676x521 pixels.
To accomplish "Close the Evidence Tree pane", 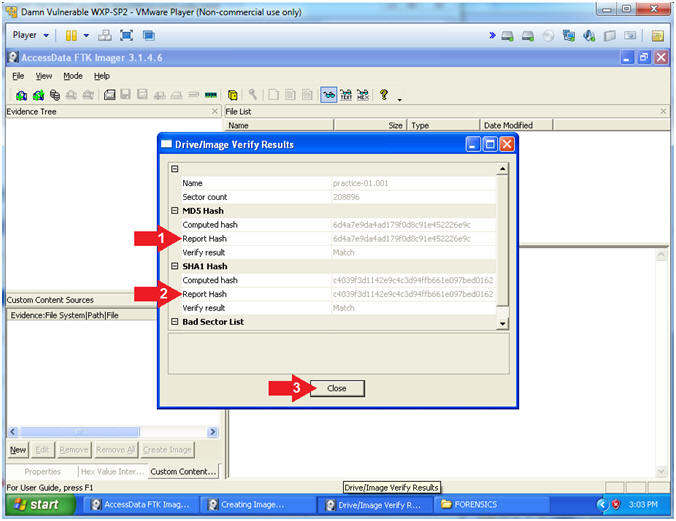I will (215, 111).
